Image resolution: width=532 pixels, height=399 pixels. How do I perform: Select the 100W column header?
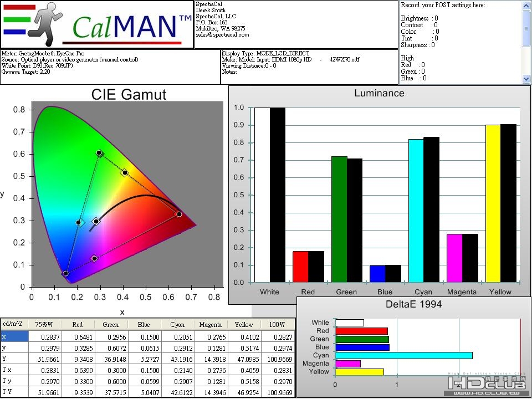click(278, 324)
